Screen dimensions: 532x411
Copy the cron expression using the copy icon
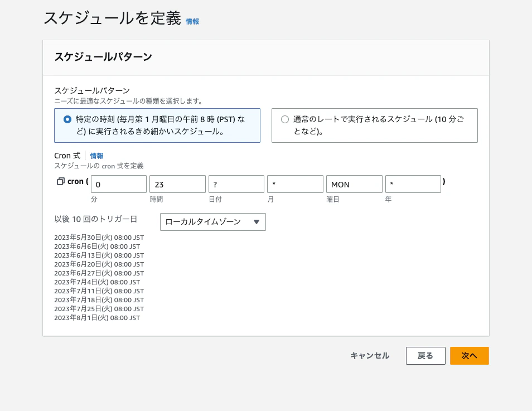(60, 182)
